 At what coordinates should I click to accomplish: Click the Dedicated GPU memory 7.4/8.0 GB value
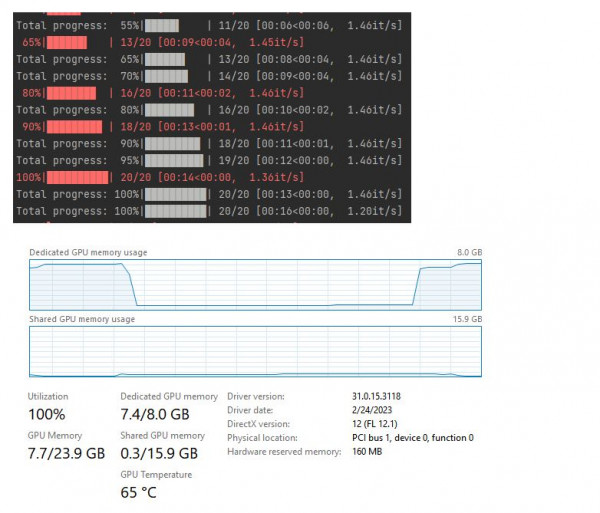tap(154, 414)
